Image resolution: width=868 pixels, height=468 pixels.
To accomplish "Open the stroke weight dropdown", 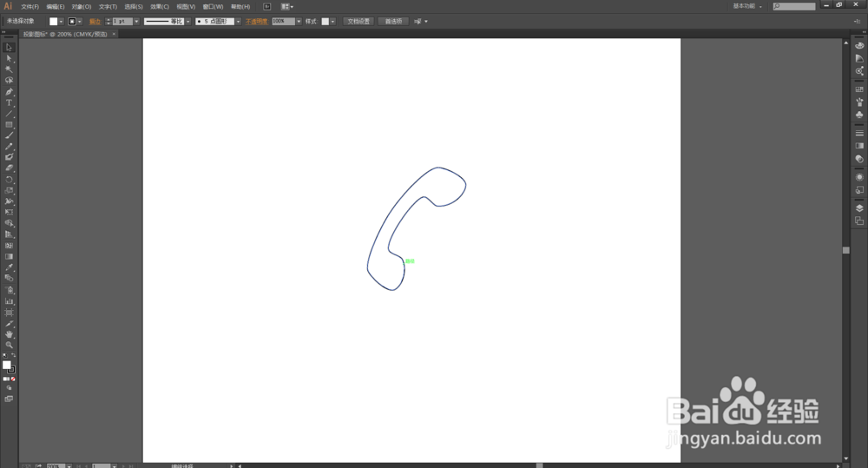I will click(x=137, y=22).
